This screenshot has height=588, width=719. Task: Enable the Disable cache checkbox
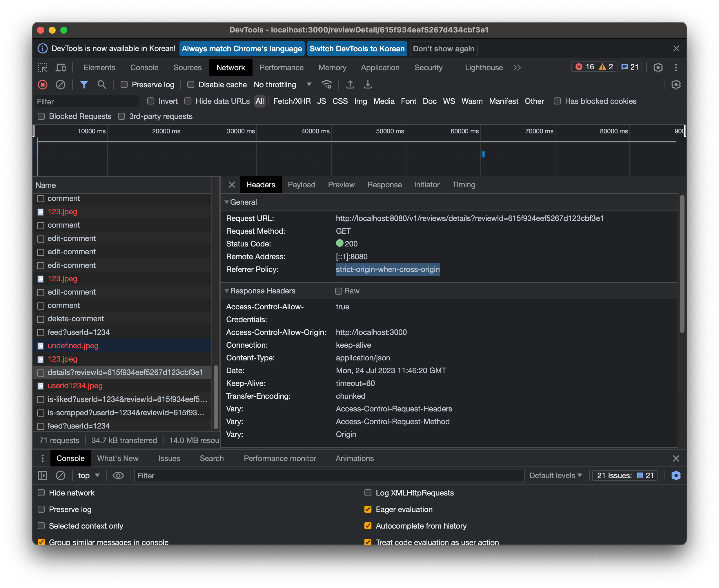(x=191, y=85)
